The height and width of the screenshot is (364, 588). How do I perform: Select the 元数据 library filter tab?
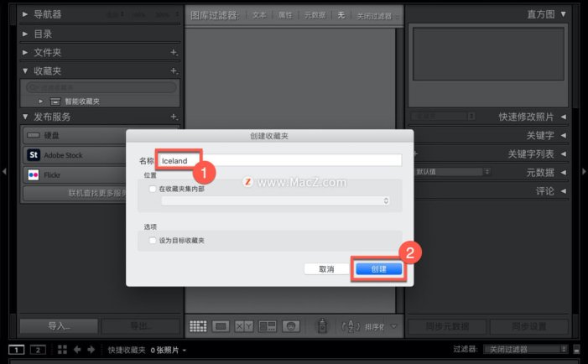point(315,15)
